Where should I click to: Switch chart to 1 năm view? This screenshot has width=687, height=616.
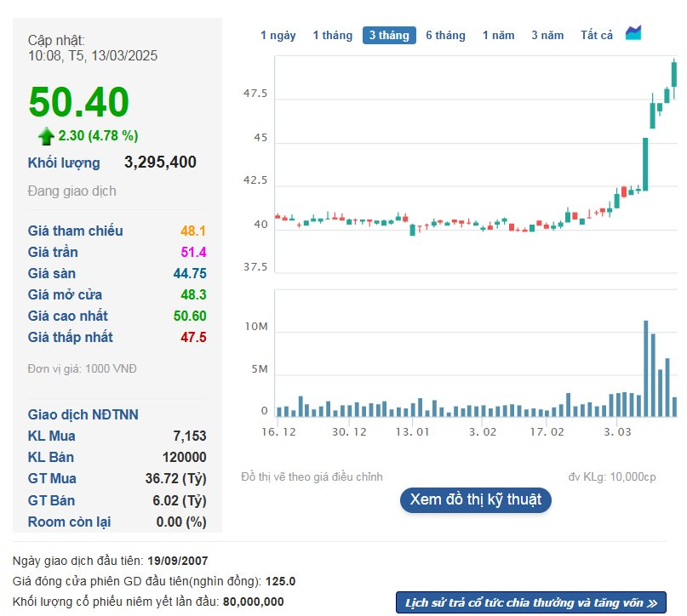(498, 35)
